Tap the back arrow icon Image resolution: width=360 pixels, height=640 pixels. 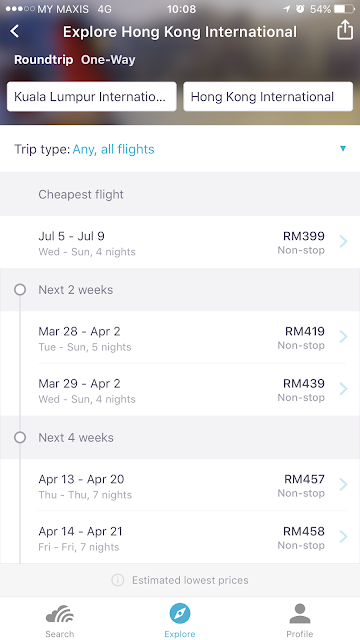[15, 31]
